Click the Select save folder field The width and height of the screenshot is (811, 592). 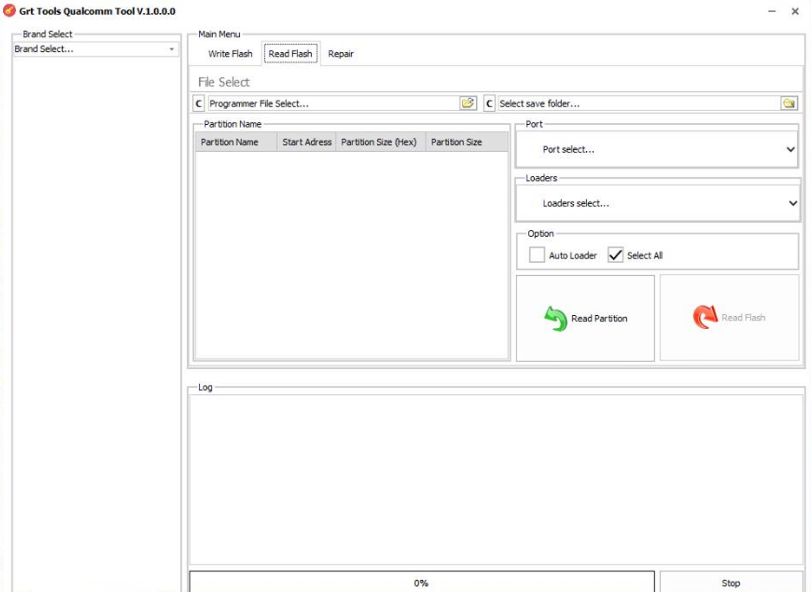click(x=639, y=103)
